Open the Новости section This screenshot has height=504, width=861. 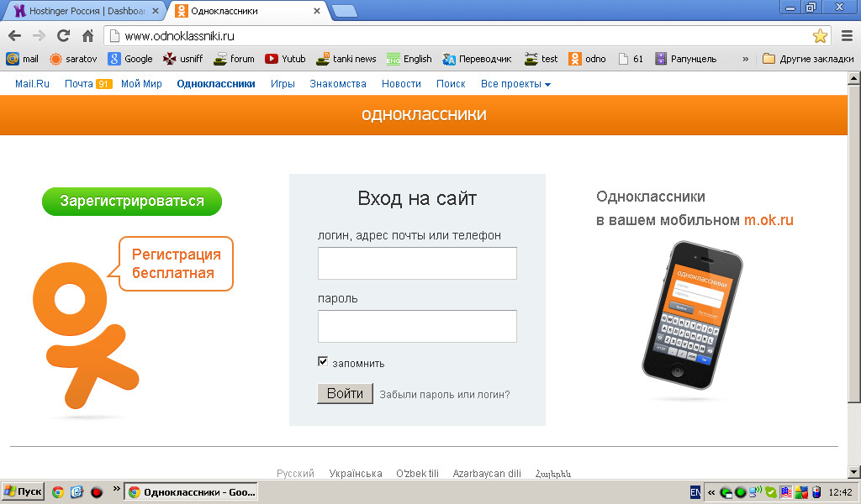pos(401,84)
